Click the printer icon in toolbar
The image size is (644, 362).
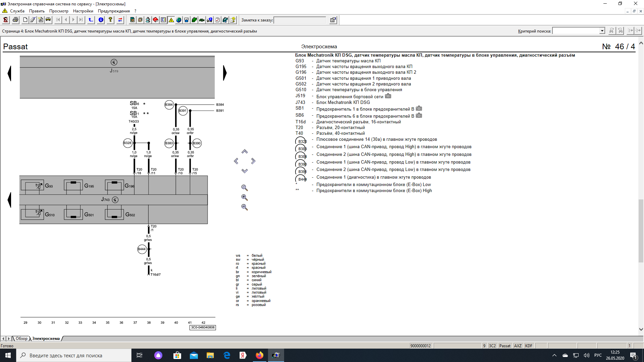pyautogui.click(x=15, y=20)
